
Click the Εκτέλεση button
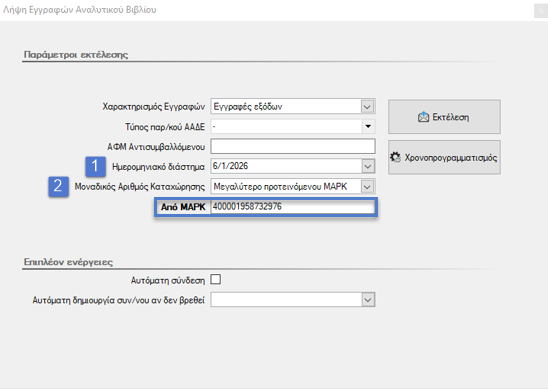(x=444, y=117)
